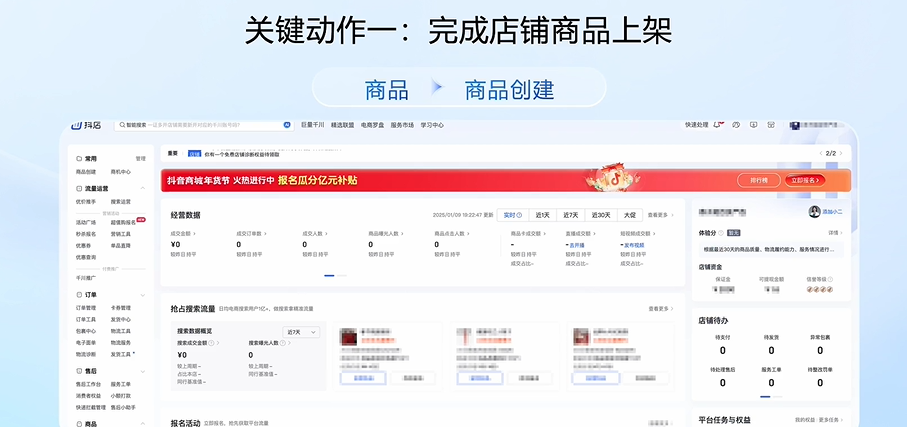The height and width of the screenshot is (427, 907).
Task: Open 巨量千川 in the top menu
Action: coord(313,126)
